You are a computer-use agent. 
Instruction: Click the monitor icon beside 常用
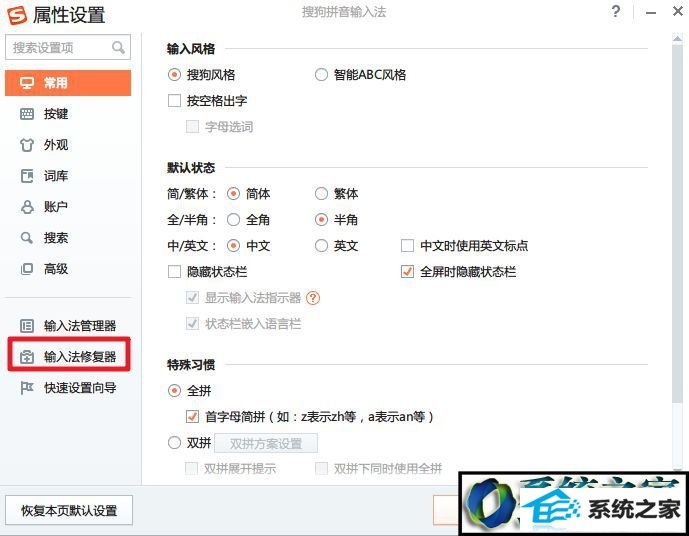point(27,83)
